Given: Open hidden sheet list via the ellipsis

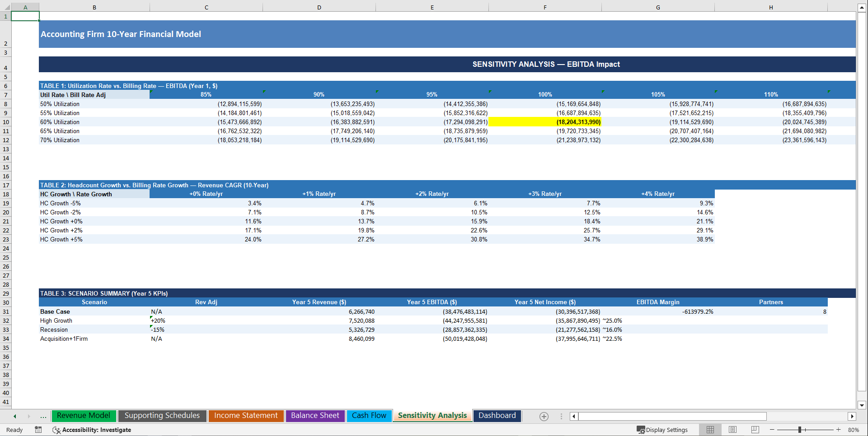Looking at the screenshot, I should pos(43,416).
